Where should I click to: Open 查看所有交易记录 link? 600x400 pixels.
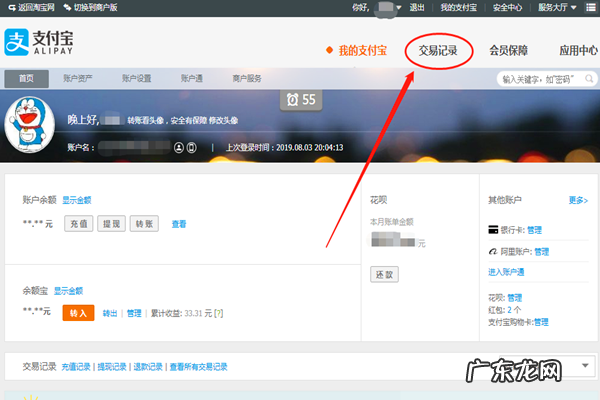point(199,367)
